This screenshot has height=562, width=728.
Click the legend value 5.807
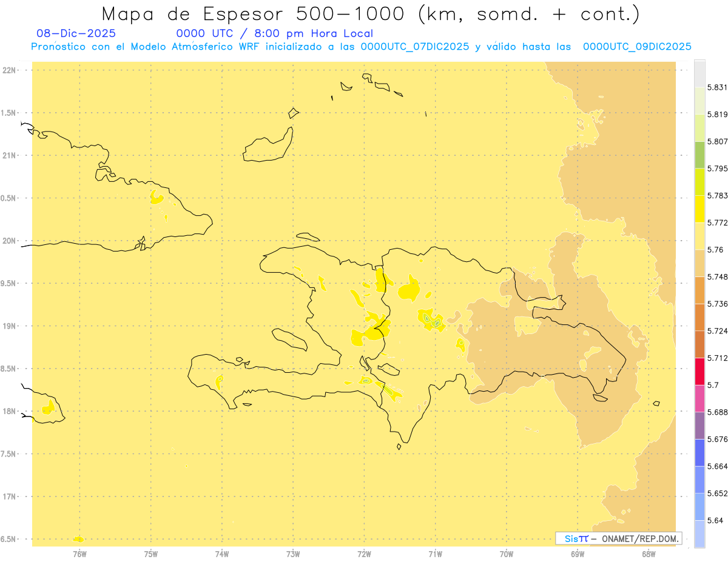click(717, 141)
